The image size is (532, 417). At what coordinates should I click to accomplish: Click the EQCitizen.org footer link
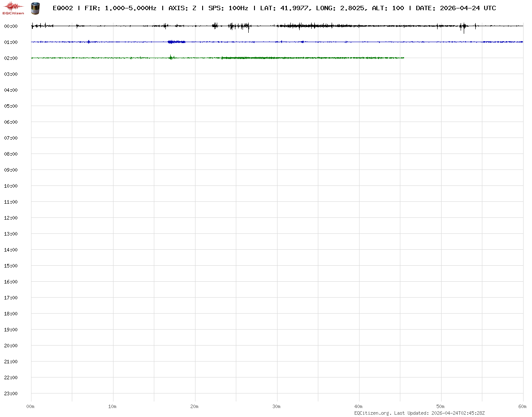pyautogui.click(x=372, y=413)
